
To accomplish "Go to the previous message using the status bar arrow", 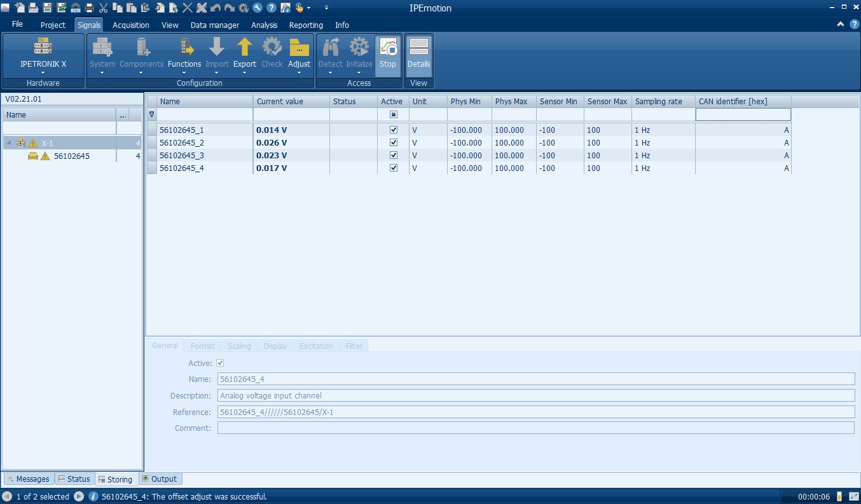I will [7, 496].
